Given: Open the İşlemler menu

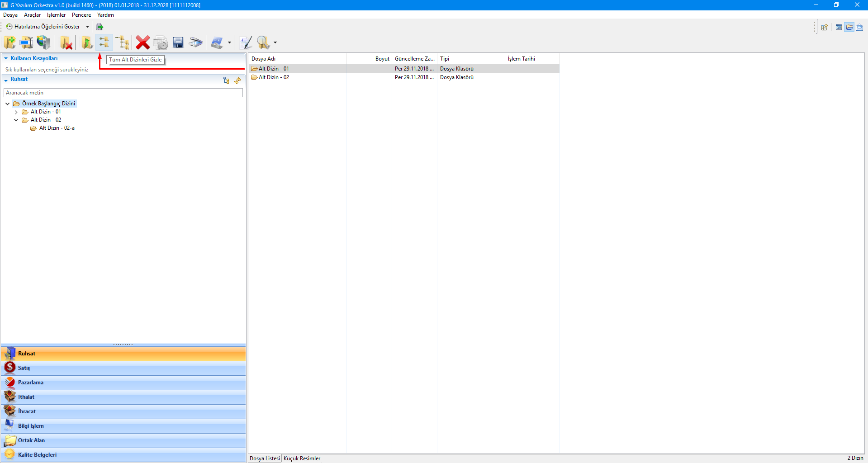Looking at the screenshot, I should (x=56, y=15).
